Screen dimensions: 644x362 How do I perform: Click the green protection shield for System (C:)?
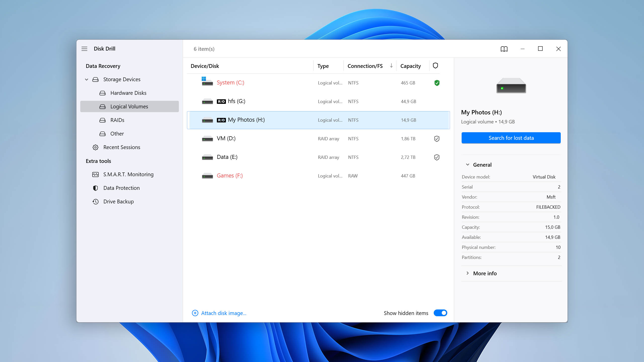[x=437, y=83]
